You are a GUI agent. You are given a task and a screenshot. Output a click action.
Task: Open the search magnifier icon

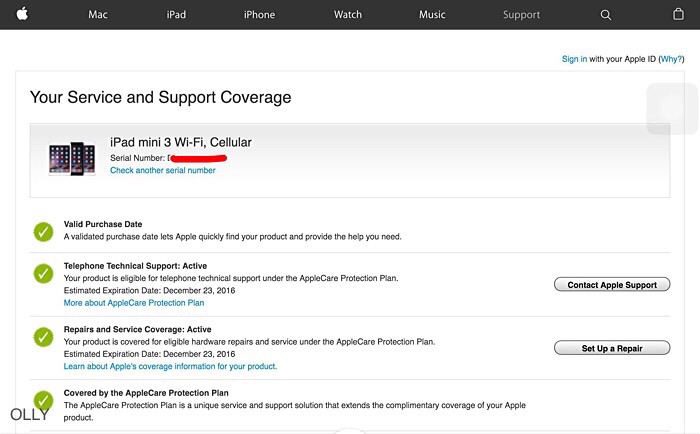[606, 15]
